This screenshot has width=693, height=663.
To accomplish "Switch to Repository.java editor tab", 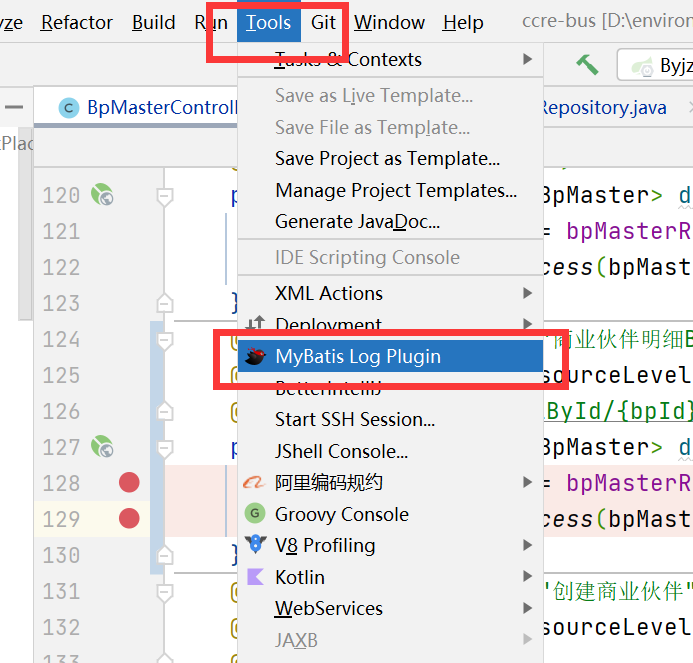I will pos(605,107).
